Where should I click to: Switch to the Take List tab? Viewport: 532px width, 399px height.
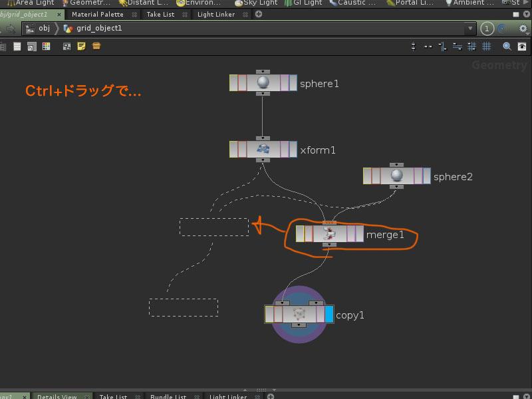click(160, 14)
